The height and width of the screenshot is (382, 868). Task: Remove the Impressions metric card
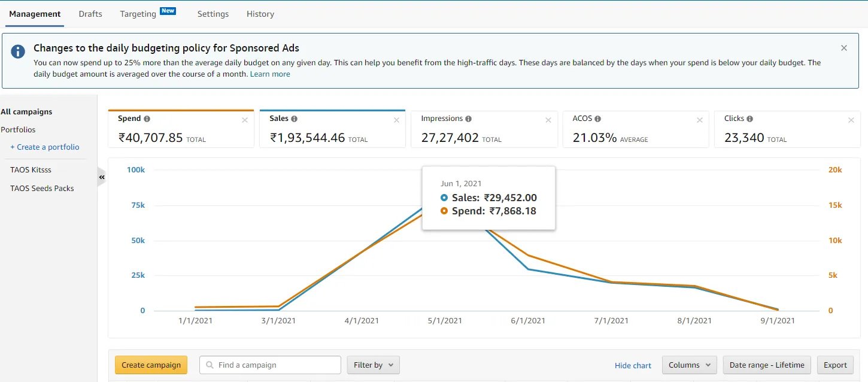[x=548, y=120]
